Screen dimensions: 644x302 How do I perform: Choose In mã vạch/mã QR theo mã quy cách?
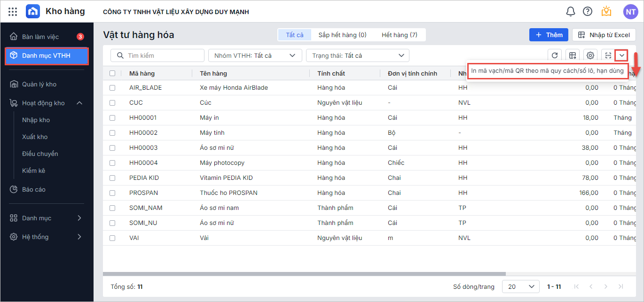click(548, 71)
